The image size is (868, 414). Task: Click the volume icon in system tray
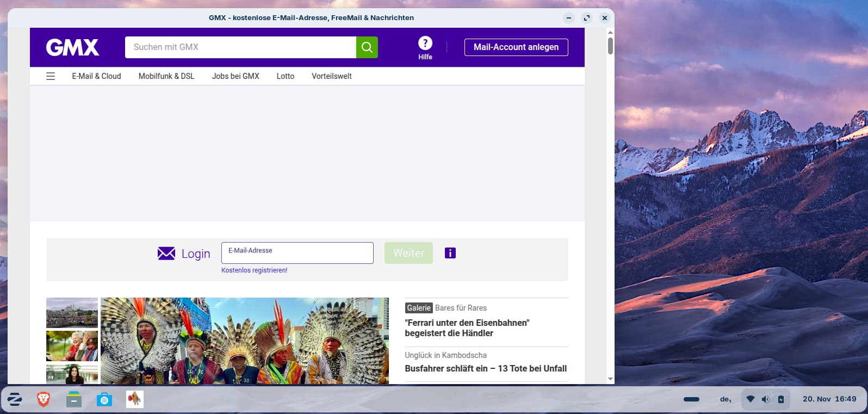pyautogui.click(x=765, y=399)
